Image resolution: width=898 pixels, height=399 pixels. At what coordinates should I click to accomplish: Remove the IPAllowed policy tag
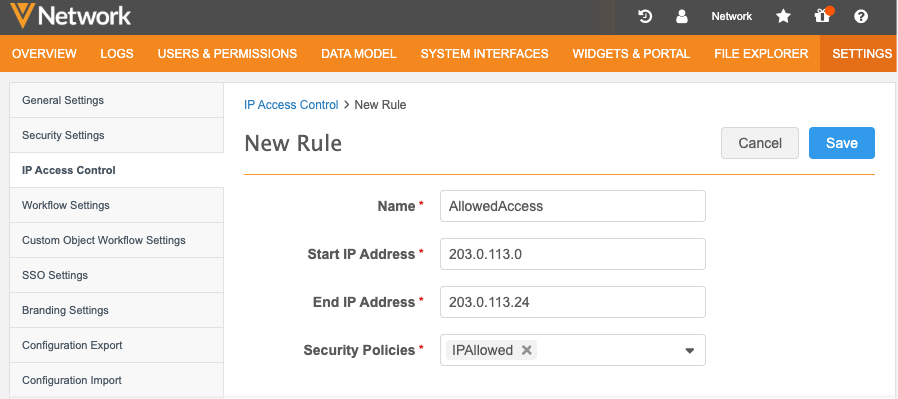(526, 350)
